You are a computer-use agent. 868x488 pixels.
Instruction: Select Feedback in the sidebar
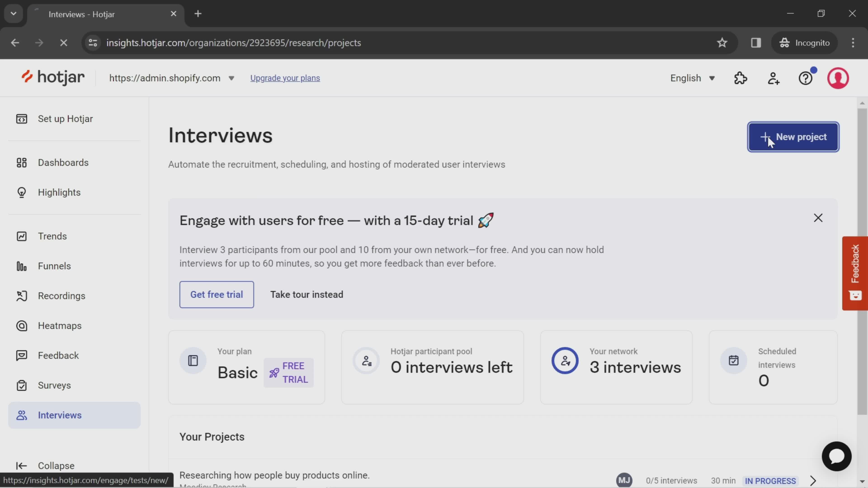click(74, 355)
